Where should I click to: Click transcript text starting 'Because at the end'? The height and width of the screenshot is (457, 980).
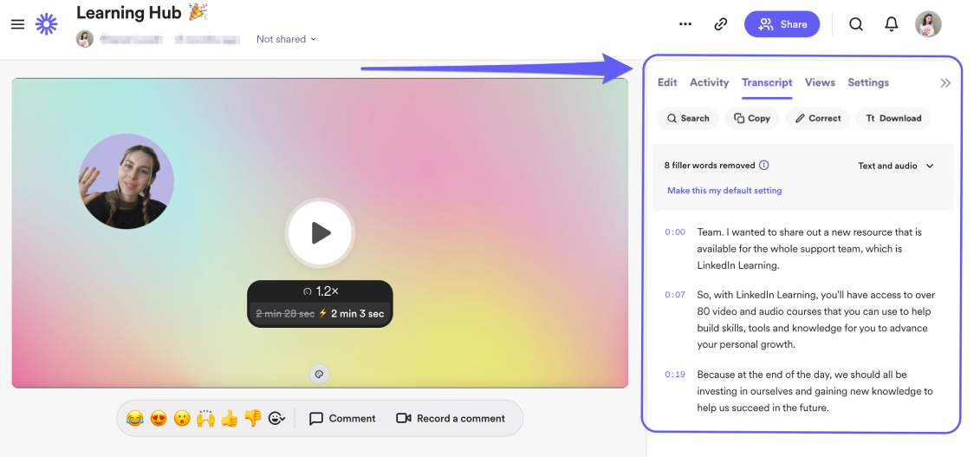pyautogui.click(x=815, y=391)
